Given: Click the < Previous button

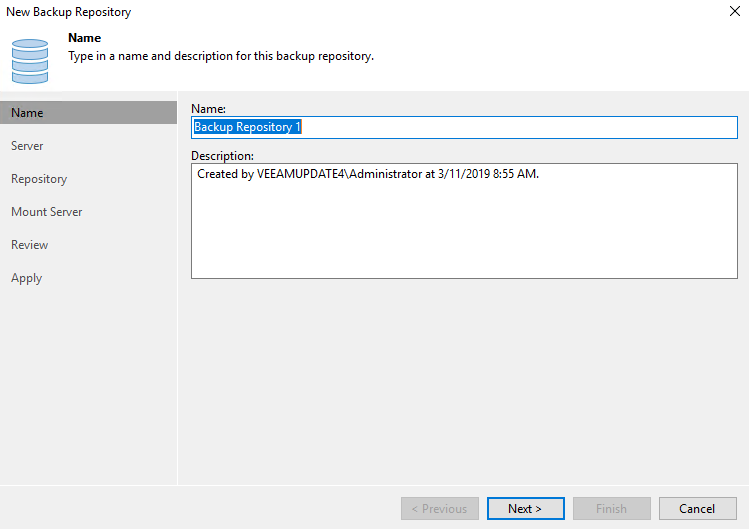Looking at the screenshot, I should 440,509.
